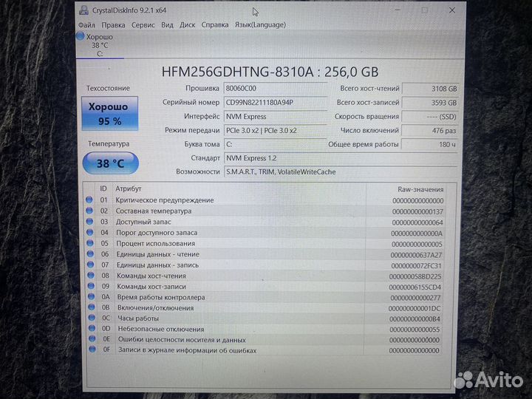Click the 38 °C temperature button

111,163
